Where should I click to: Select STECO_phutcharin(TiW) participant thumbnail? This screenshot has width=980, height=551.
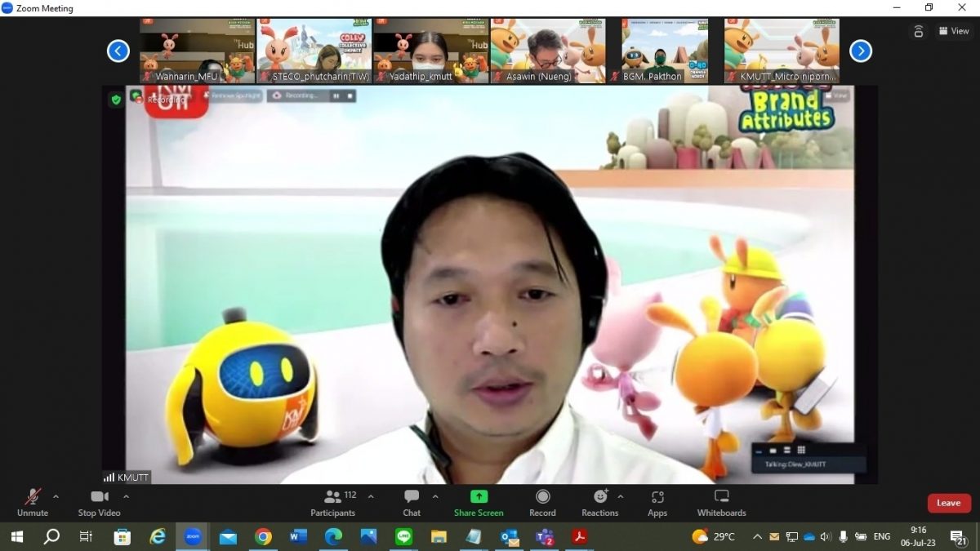314,51
